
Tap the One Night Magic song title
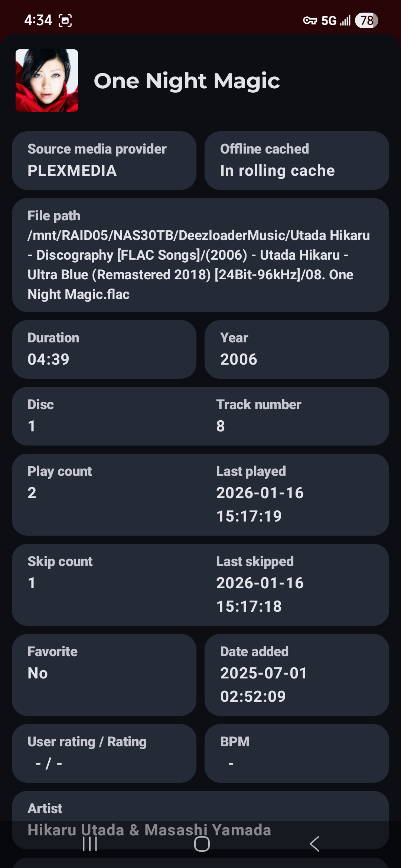point(187,81)
